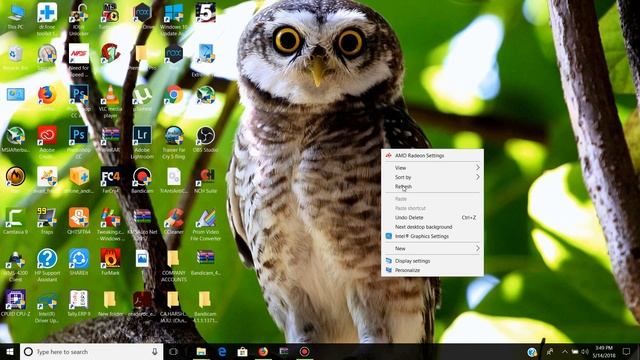Open Windows 10 Update Assistant shortcut
The width and height of the screenshot is (640, 360).
[x=174, y=18]
